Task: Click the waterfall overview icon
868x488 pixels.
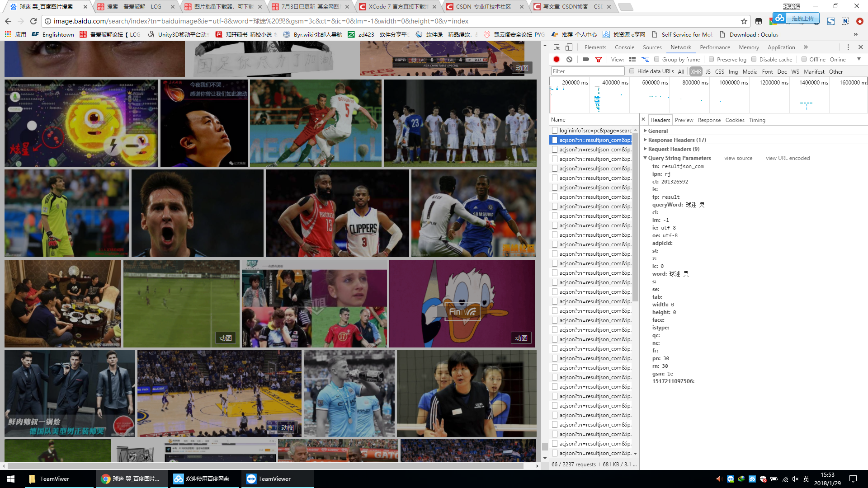Action: [645, 59]
